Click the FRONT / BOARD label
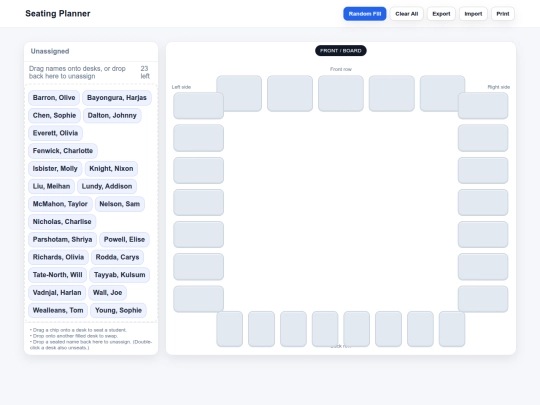 (x=341, y=51)
